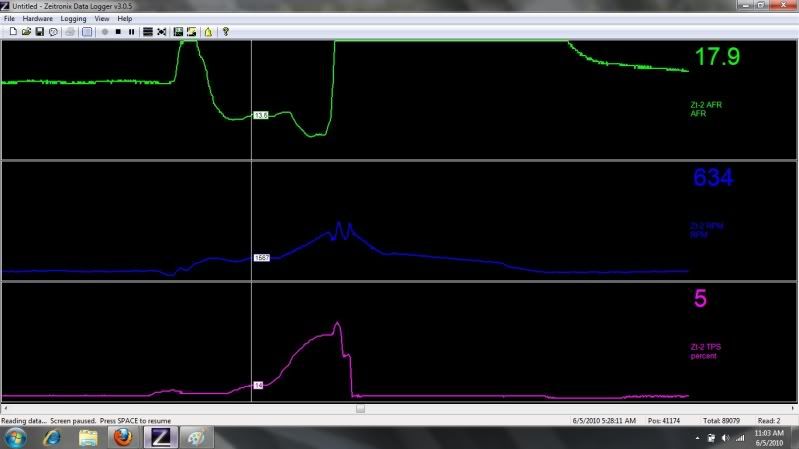
Task: Click the horizontal scrollbar thumb below graphs
Action: pyautogui.click(x=360, y=409)
